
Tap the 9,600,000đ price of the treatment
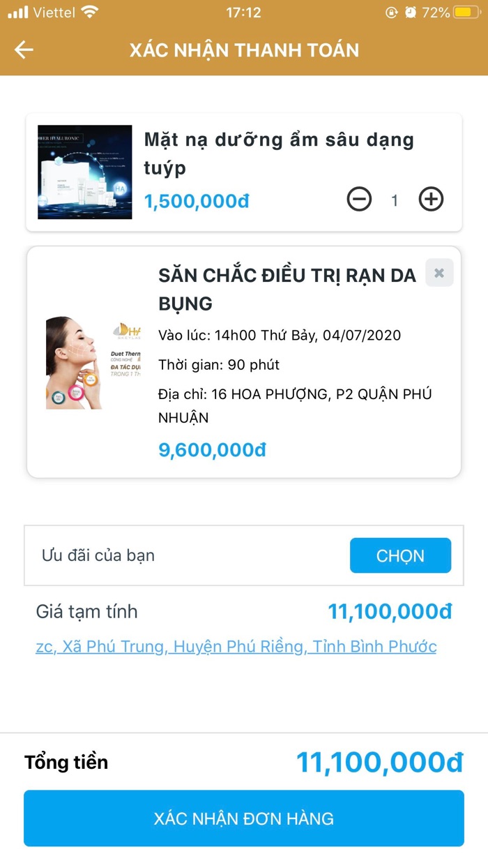[x=212, y=449]
